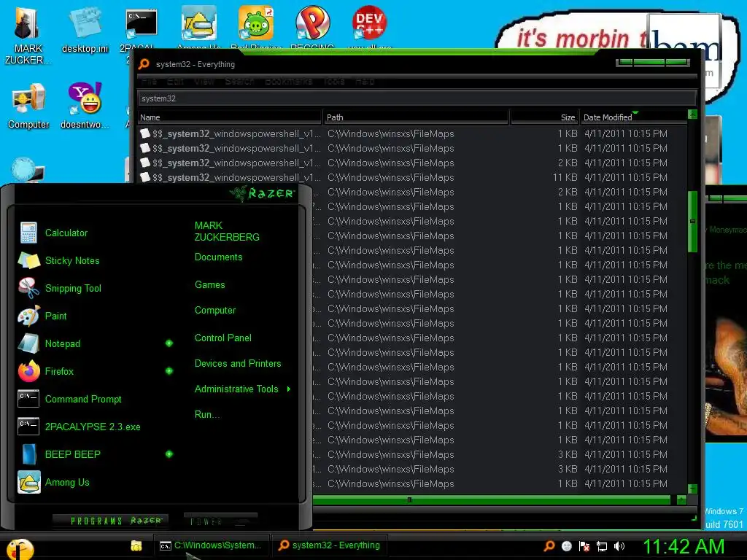Select the desktop.ini file on the desktop
Viewport: 747px width, 560px height.
(85, 30)
